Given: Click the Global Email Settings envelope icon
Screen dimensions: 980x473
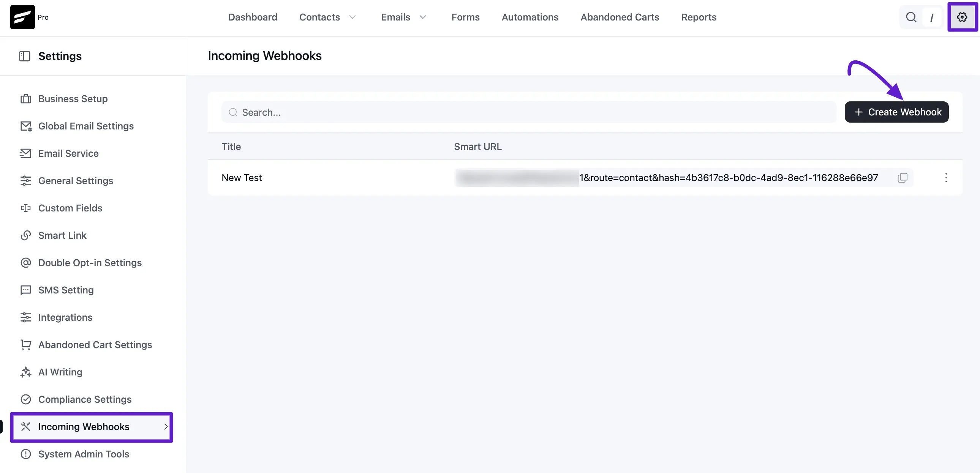Looking at the screenshot, I should [26, 126].
